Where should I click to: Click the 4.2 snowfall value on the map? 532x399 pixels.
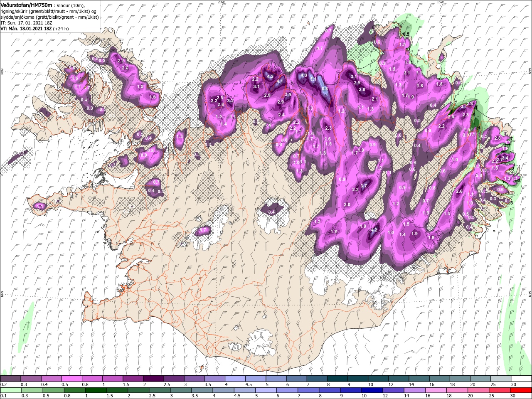click(374, 230)
